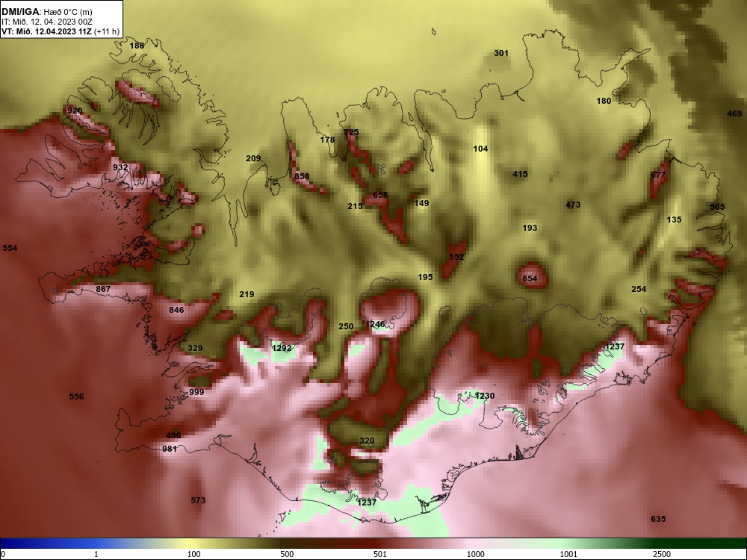Image resolution: width=747 pixels, height=560 pixels.
Task: Click the map value '301'
Action: [x=501, y=53]
